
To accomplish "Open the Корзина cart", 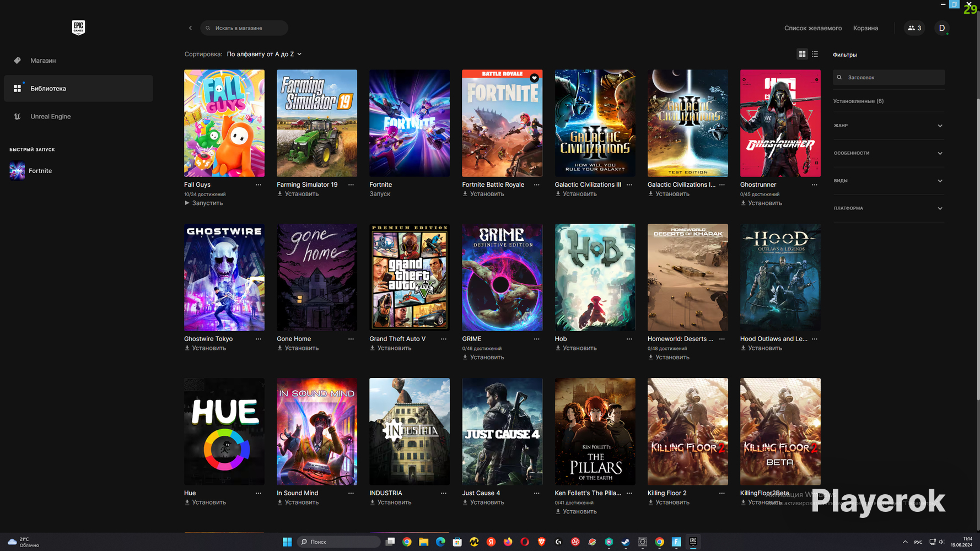I will [865, 28].
